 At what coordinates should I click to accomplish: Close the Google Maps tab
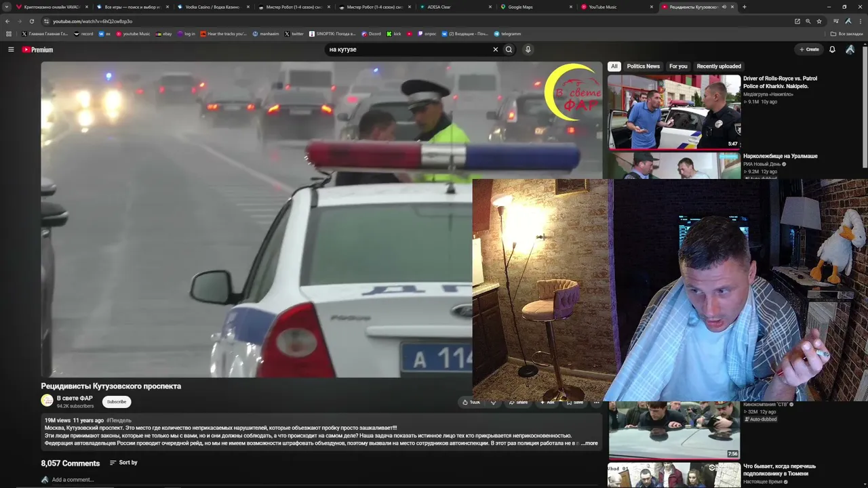(571, 7)
